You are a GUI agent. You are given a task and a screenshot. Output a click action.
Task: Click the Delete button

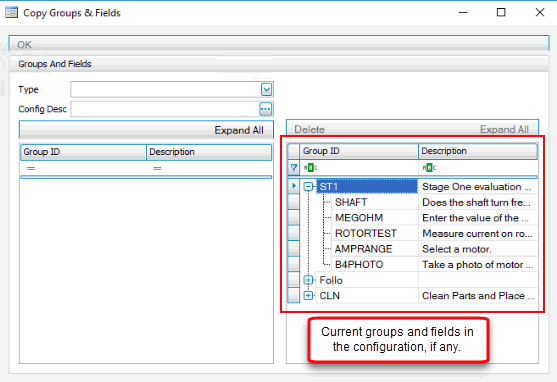coord(309,129)
